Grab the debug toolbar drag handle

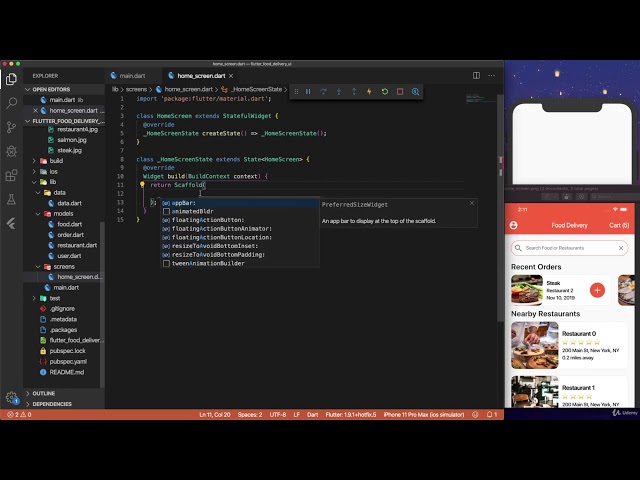(x=296, y=92)
